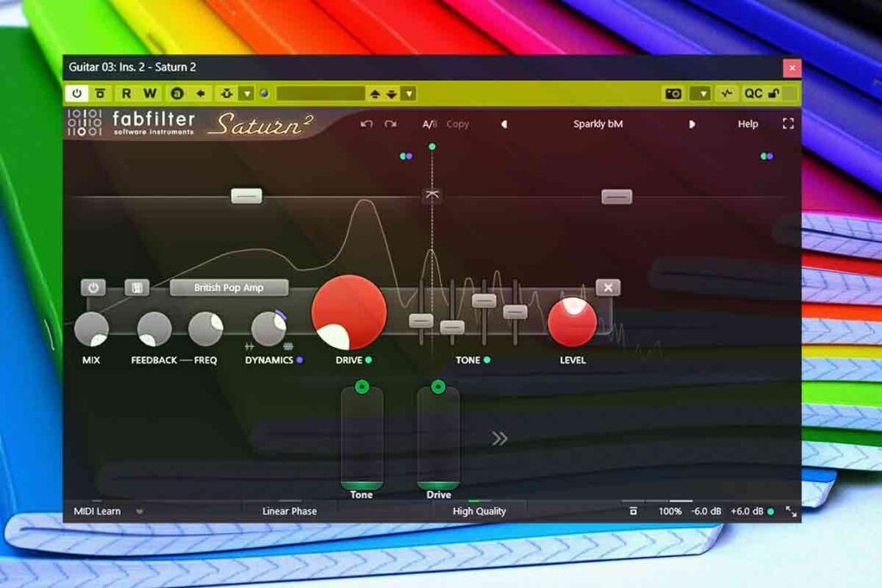Click the Tone modulation slot label

pyautogui.click(x=362, y=495)
